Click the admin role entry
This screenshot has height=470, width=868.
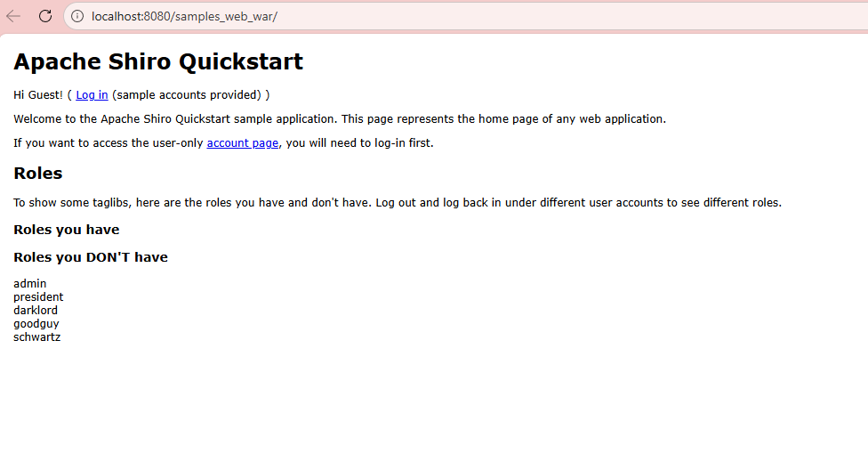(30, 284)
